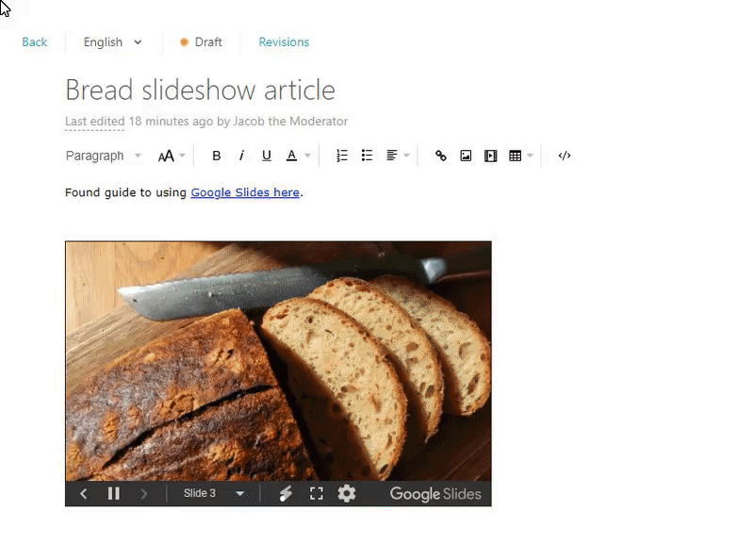
Task: Toggle underline formatting button
Action: click(267, 156)
